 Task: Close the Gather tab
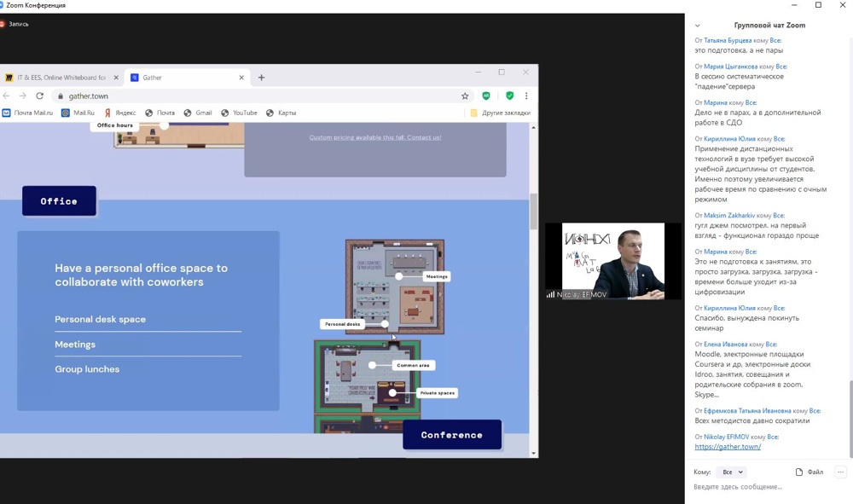coord(241,78)
